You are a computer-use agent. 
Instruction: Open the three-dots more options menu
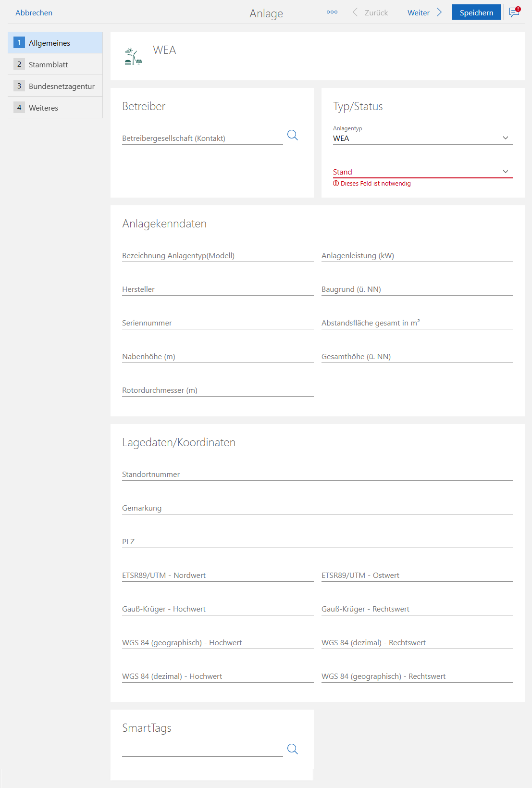pyautogui.click(x=332, y=13)
